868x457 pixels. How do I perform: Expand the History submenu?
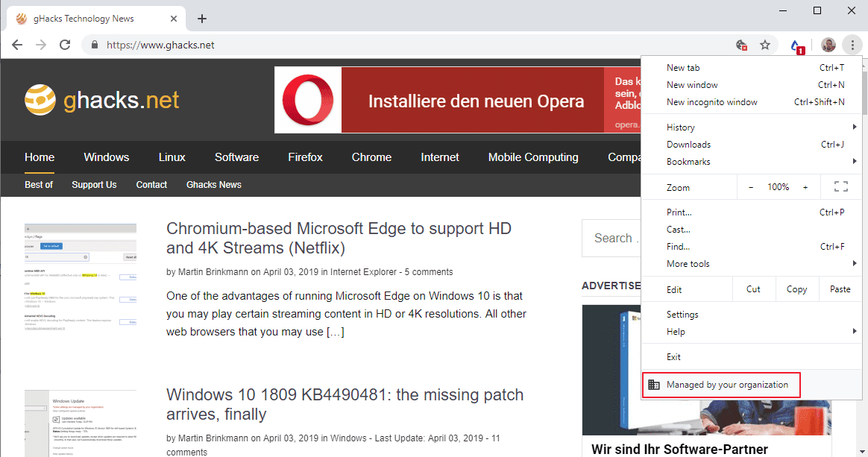pos(751,127)
